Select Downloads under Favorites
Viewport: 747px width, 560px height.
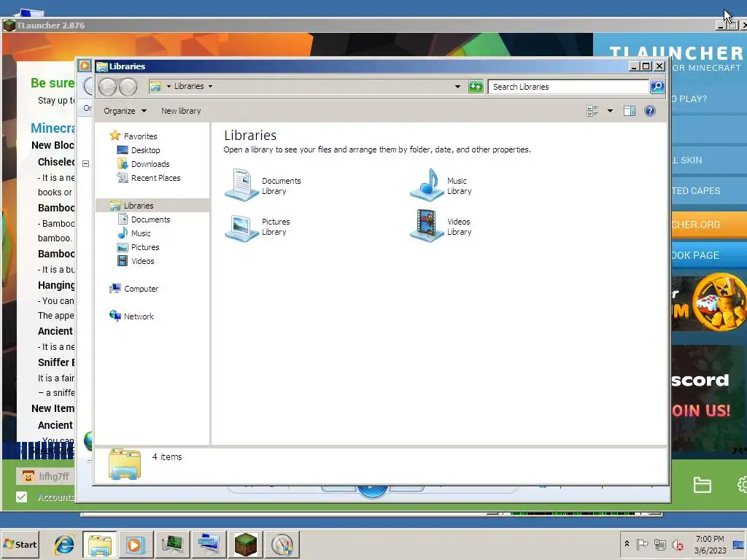150,164
